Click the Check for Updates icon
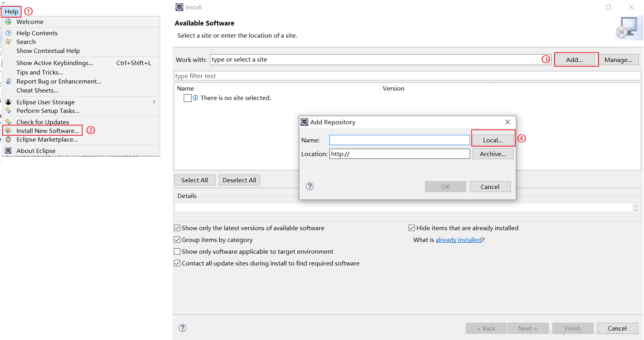The width and height of the screenshot is (644, 340). (8, 122)
